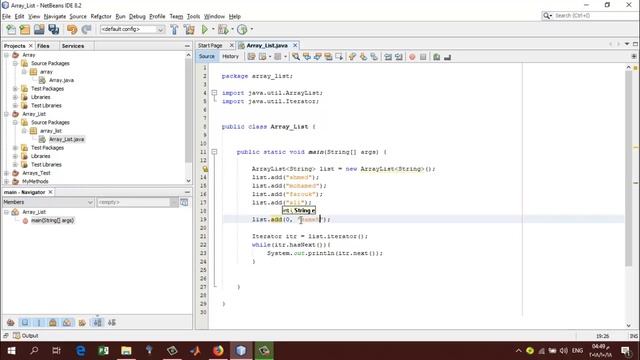This screenshot has width=640, height=360.
Task: Toggle Show Inner Classes filter in Navigator
Action: (67, 322)
